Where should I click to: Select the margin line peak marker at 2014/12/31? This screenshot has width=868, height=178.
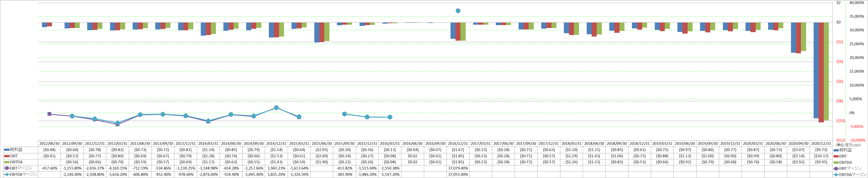[x=276, y=108]
